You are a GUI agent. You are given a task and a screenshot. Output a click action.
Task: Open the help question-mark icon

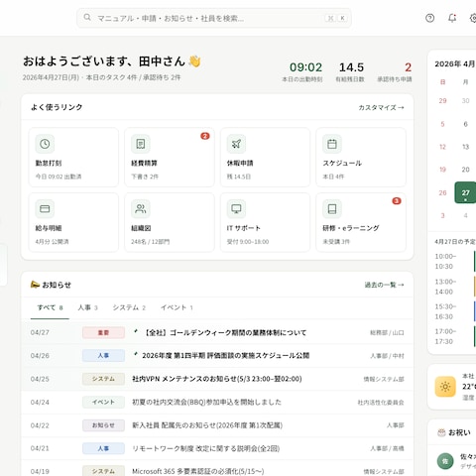tap(429, 18)
